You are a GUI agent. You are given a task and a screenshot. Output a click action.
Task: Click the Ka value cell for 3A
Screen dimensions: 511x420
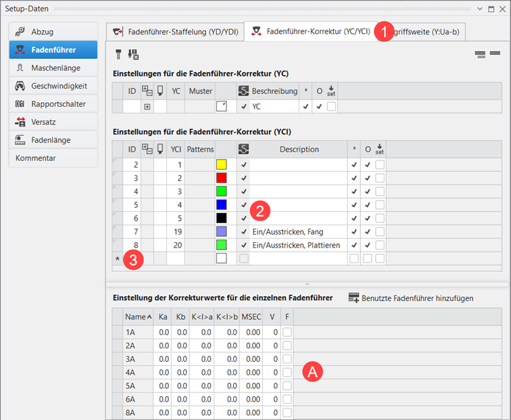point(163,359)
